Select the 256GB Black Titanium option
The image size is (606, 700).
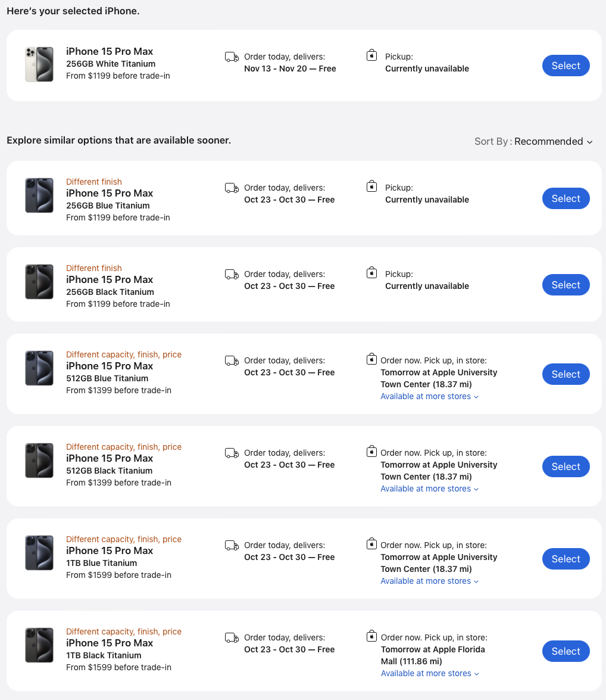[x=566, y=285]
